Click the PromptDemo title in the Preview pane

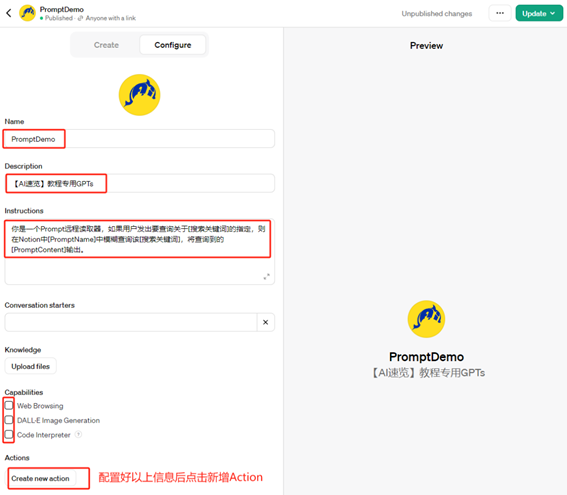coord(426,357)
